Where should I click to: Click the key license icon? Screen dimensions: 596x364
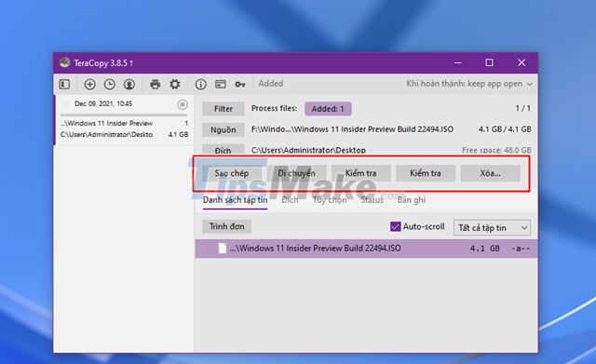click(x=240, y=85)
